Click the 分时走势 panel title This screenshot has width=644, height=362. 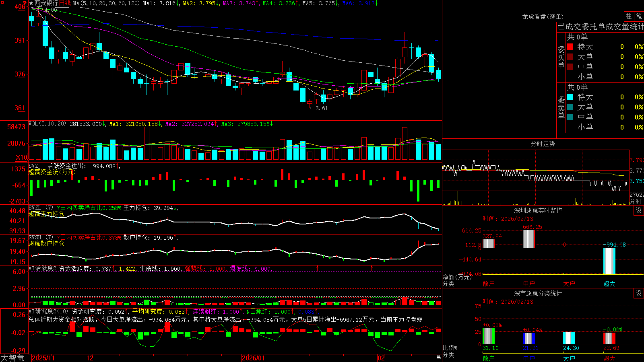click(543, 144)
